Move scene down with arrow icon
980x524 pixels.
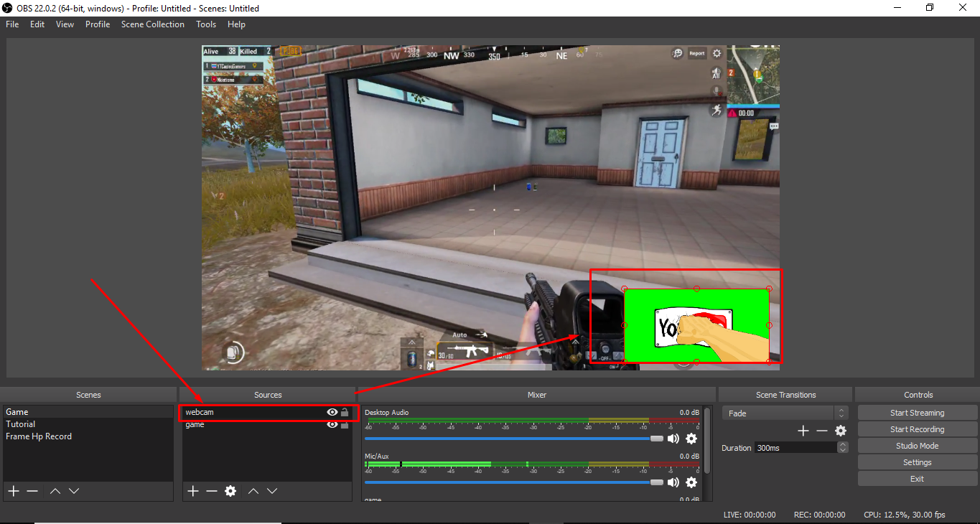(73, 491)
